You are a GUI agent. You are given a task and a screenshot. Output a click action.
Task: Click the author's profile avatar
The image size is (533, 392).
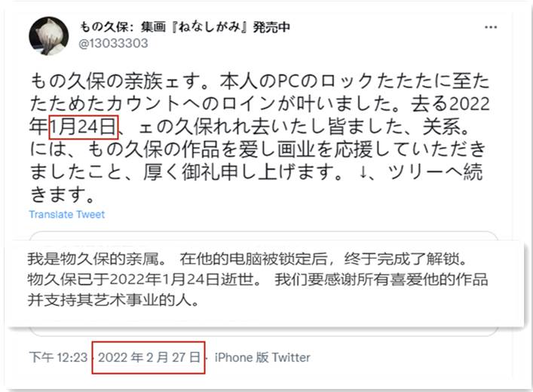click(x=48, y=35)
